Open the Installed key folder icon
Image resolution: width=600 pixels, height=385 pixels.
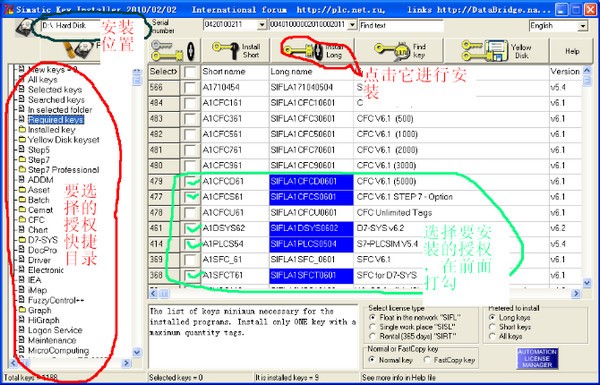(x=23, y=130)
